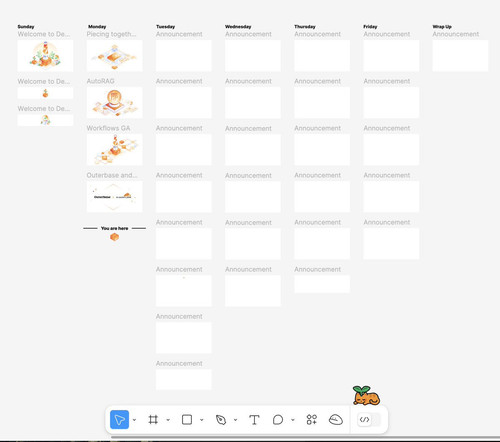Select the Comment bubble tool
The width and height of the screenshot is (500, 442).
coord(278,420)
